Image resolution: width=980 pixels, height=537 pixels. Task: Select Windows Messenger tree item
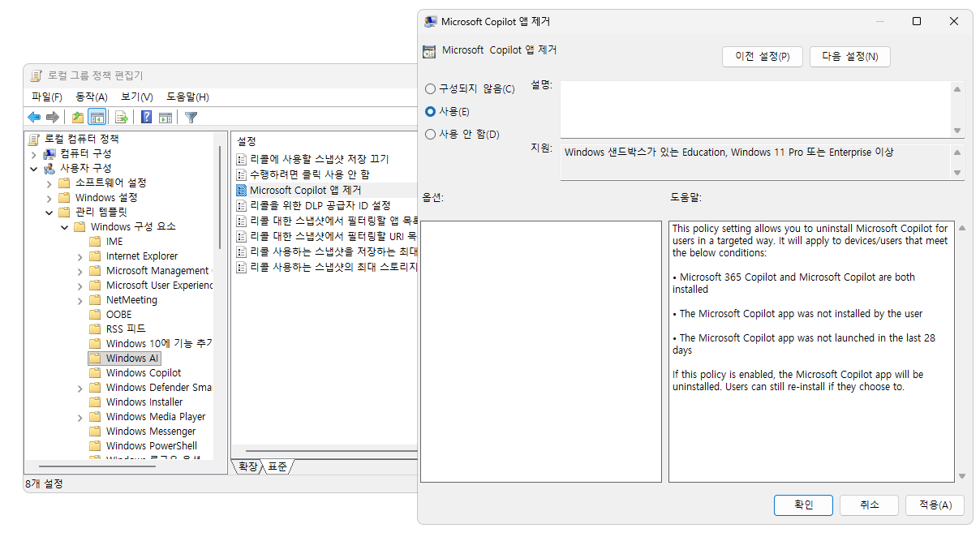click(x=151, y=431)
